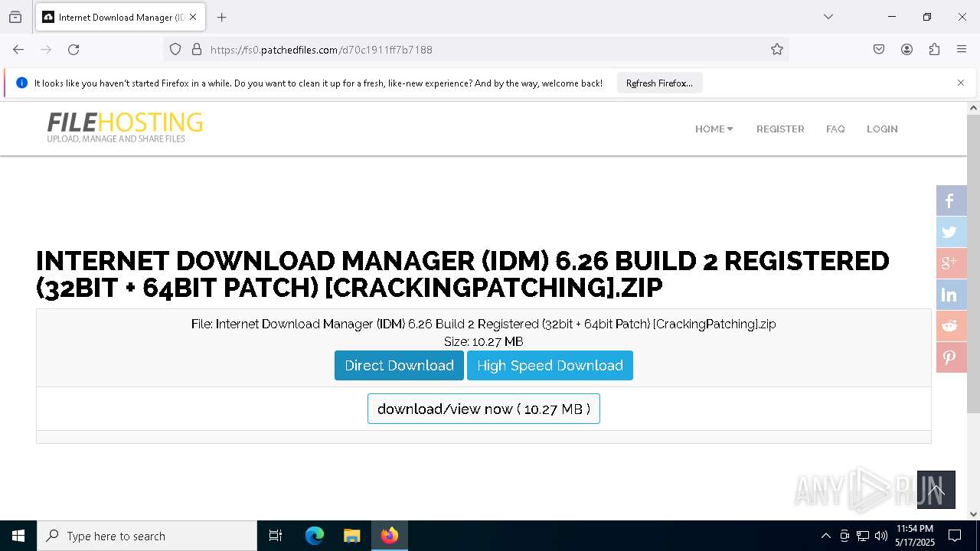This screenshot has width=980, height=551.
Task: Click the taskbar search box
Action: pos(147,536)
